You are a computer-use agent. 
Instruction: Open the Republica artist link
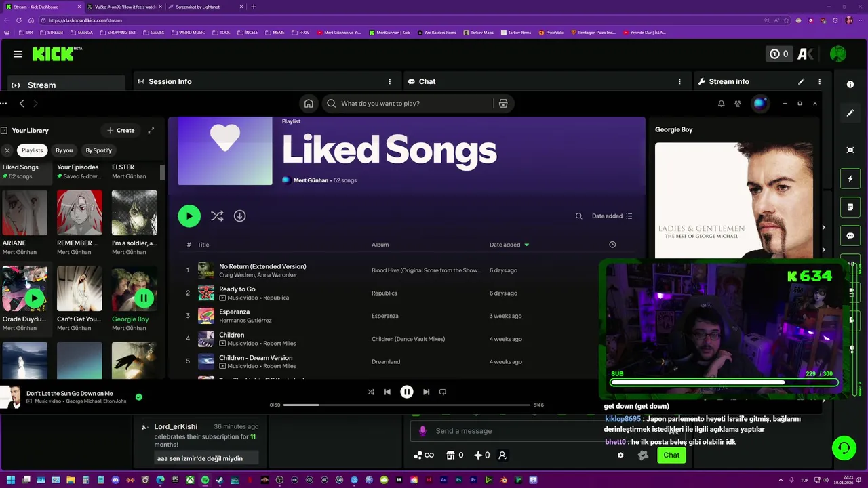[x=276, y=298]
